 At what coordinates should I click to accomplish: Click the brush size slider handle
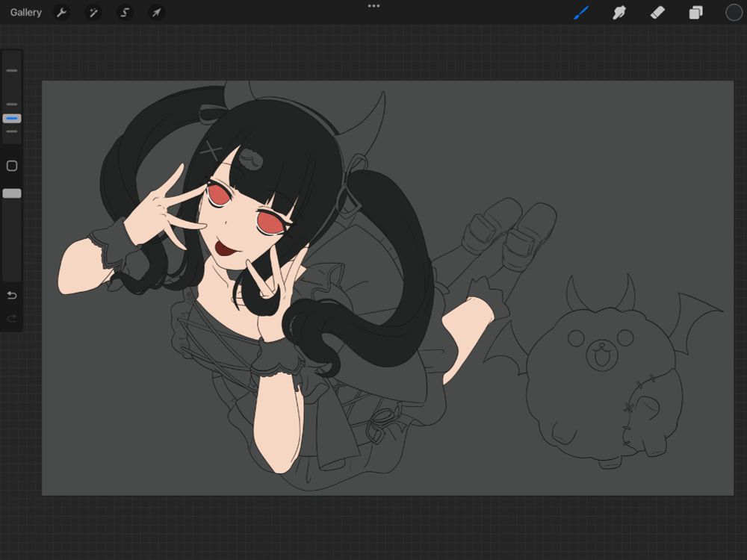[x=12, y=118]
